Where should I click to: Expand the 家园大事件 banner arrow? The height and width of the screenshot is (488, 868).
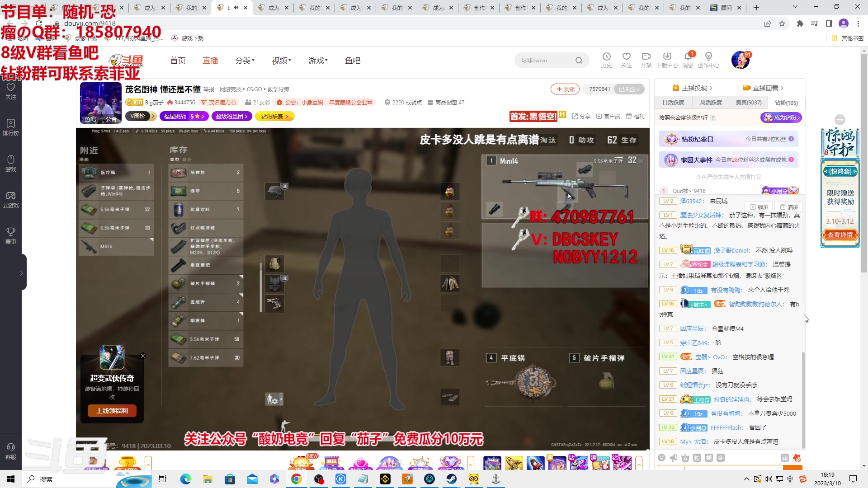click(x=791, y=160)
